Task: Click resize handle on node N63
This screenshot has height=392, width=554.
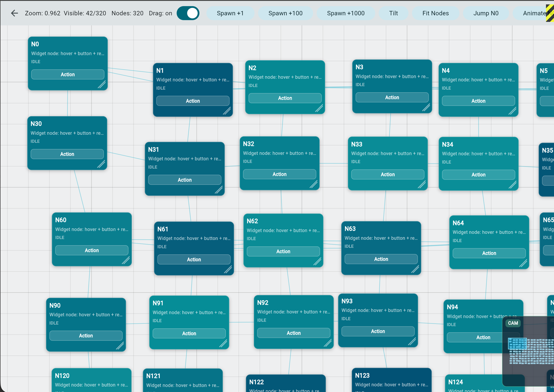Action: point(415,269)
